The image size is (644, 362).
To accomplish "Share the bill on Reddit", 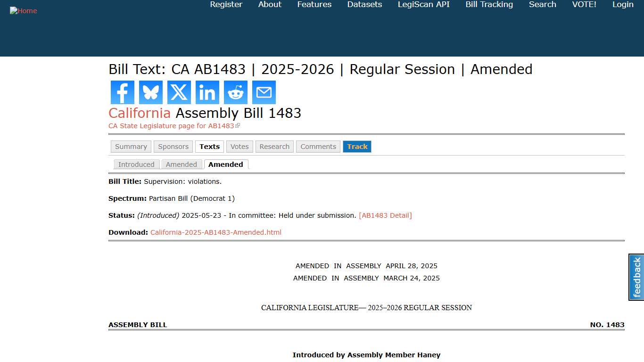I will (235, 92).
